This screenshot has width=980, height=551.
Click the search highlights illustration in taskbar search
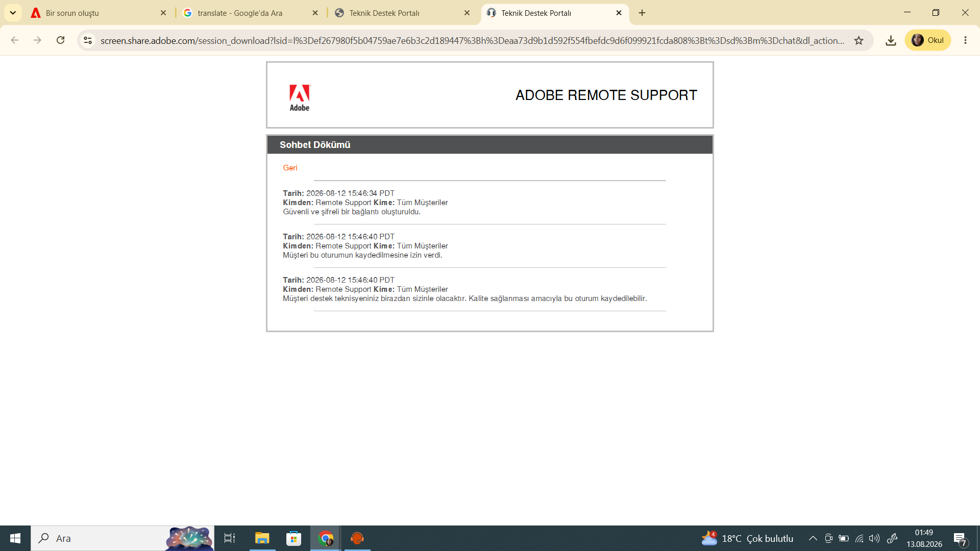click(189, 538)
